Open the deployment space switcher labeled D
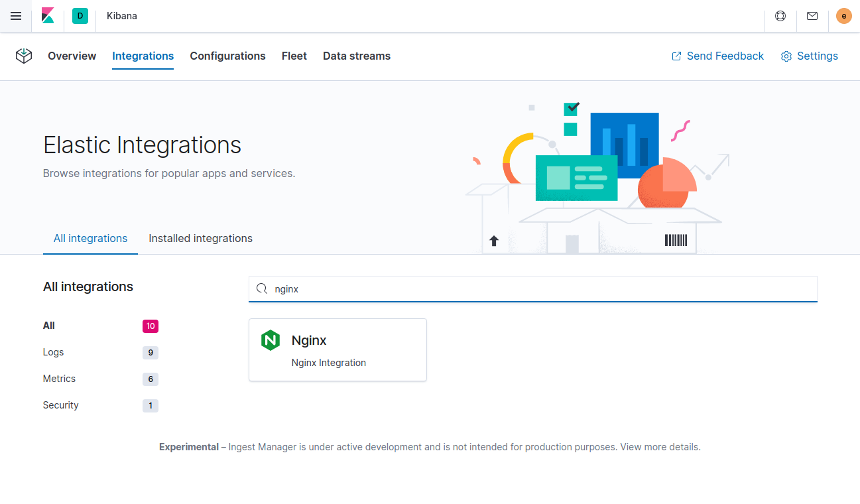This screenshot has height=504, width=860. click(80, 16)
